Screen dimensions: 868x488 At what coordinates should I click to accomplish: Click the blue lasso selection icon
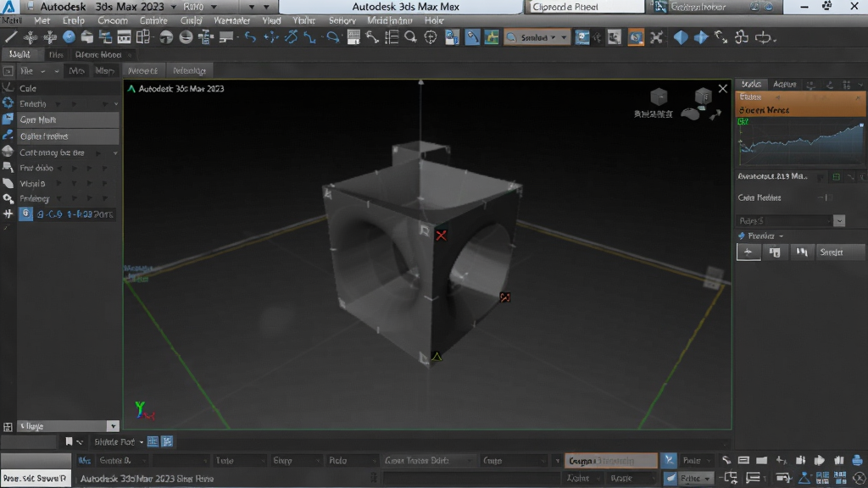(x=332, y=37)
